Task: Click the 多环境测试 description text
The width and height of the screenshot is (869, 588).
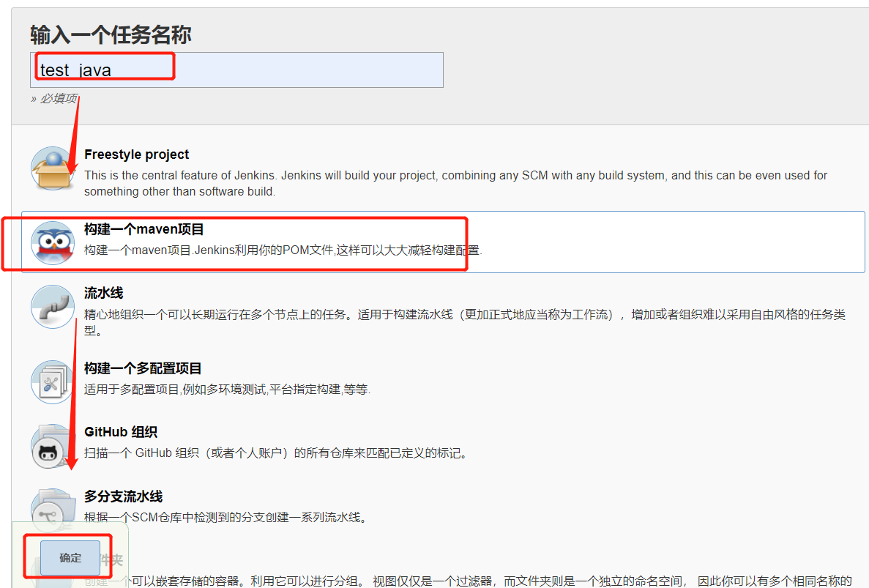Action: pos(227,390)
